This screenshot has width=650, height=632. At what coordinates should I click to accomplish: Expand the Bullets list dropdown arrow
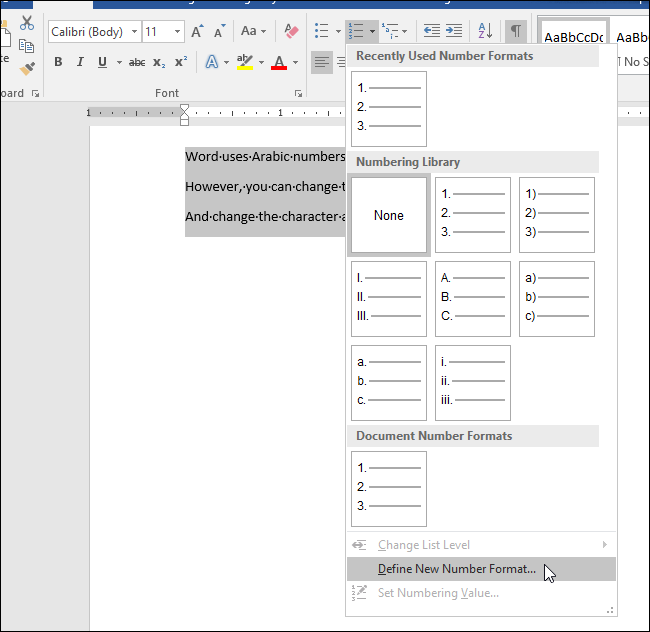tap(337, 32)
